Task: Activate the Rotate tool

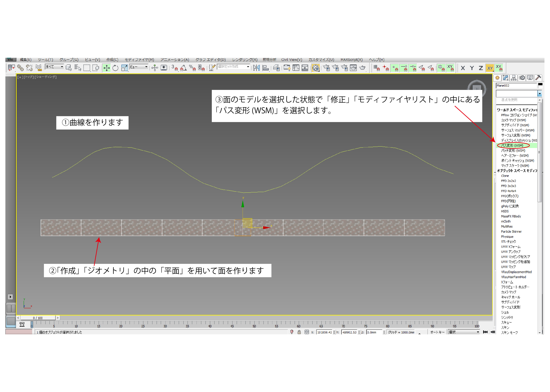Action: coord(115,68)
